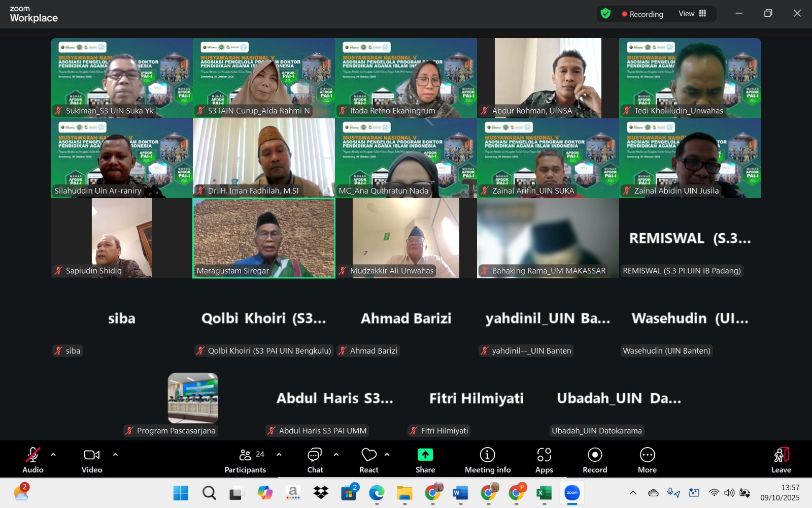Unmute the microphone with the Audio button
The height and width of the screenshot is (508, 812).
pos(33,459)
